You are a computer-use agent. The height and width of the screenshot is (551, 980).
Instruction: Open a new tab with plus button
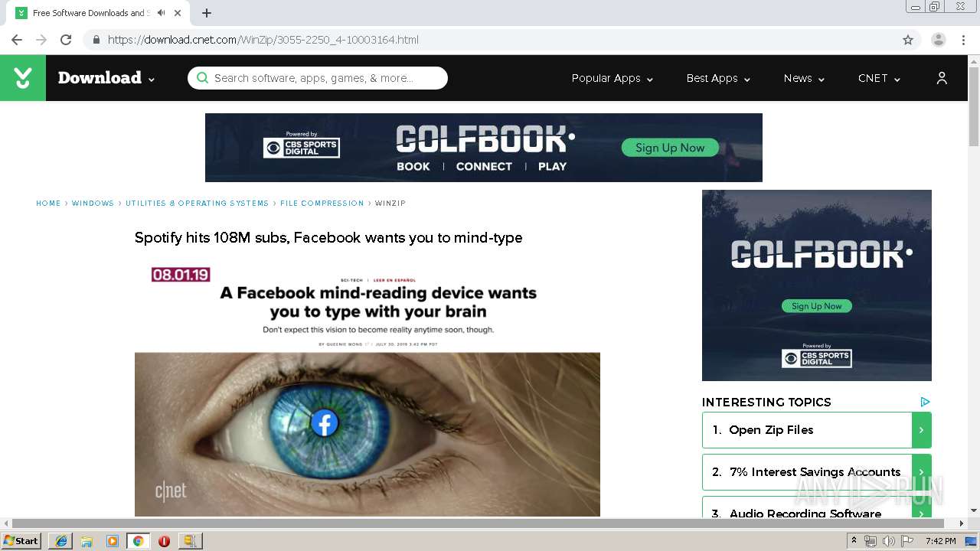pos(207,13)
